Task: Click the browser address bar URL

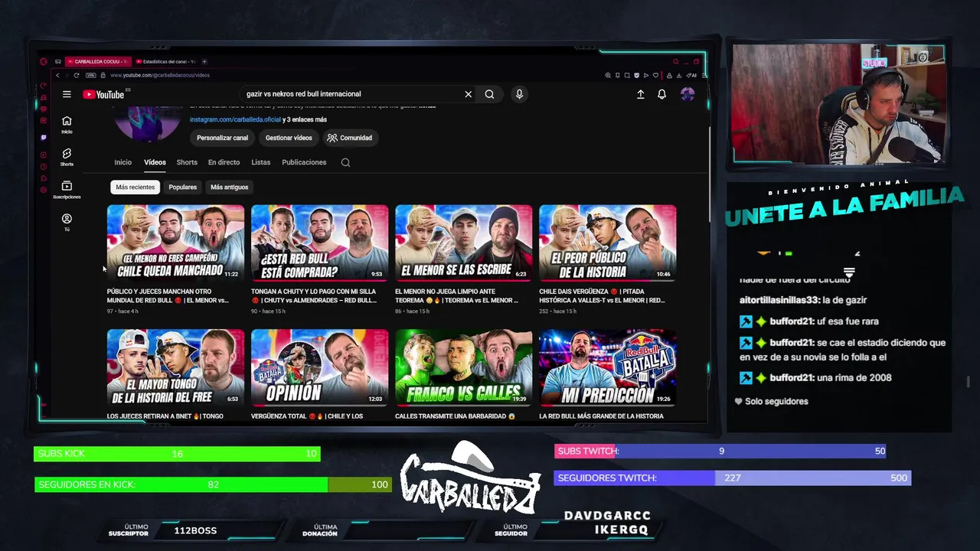Action: pyautogui.click(x=160, y=75)
